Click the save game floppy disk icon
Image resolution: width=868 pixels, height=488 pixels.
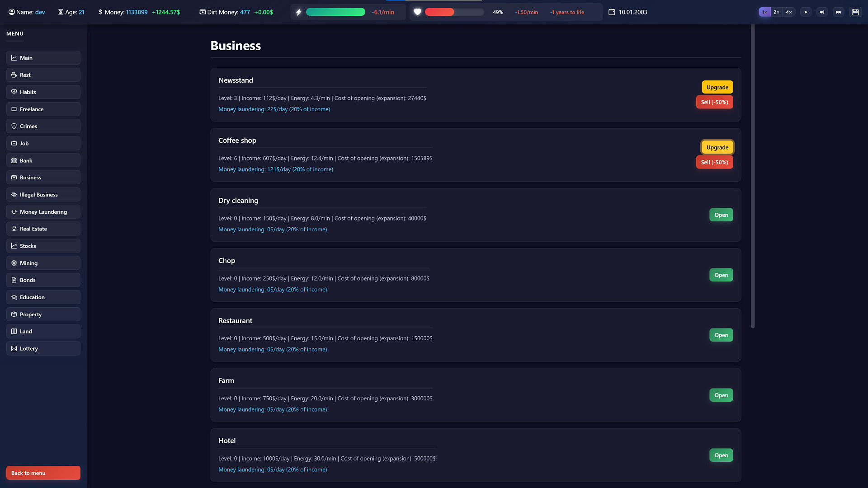[855, 12]
